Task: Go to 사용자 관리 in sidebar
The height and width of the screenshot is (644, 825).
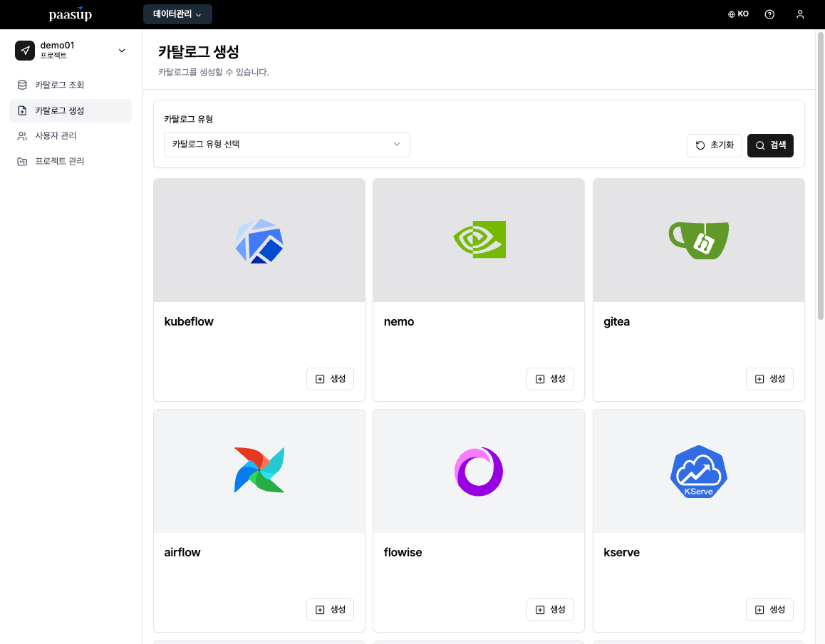Action: 71,136
